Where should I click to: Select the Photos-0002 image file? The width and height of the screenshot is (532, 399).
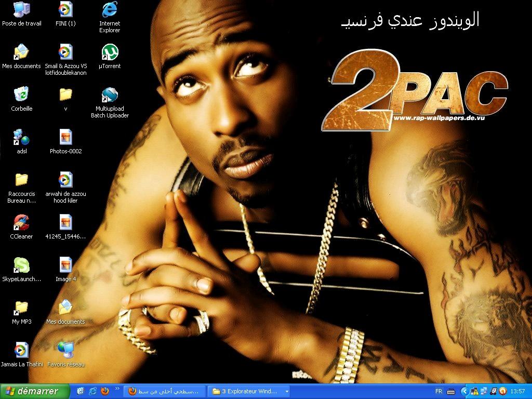point(65,141)
